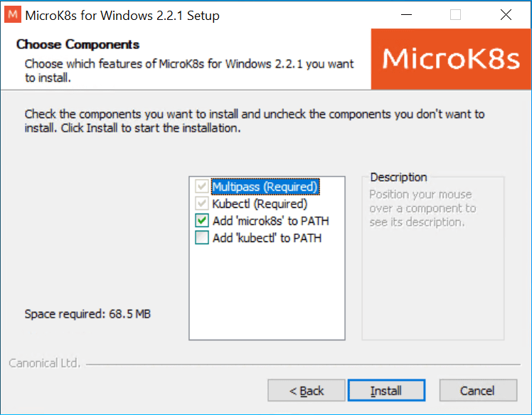Click the orange MicroK8s logo banner
The width and height of the screenshot is (532, 415).
451,59
